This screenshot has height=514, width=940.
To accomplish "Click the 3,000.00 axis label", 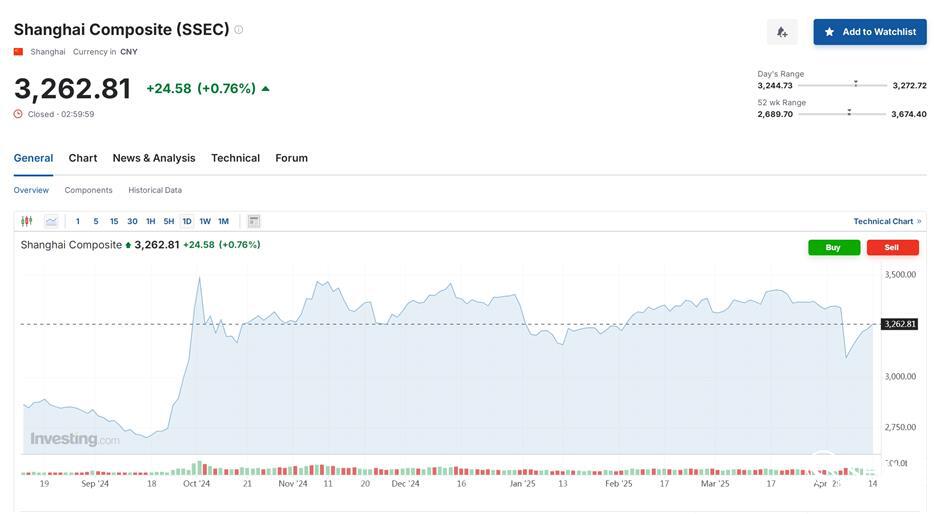I will point(900,377).
